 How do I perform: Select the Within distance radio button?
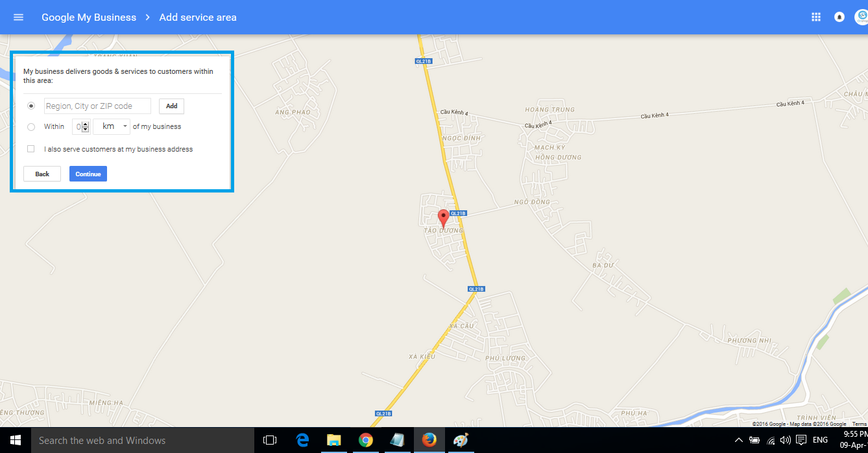(x=31, y=127)
